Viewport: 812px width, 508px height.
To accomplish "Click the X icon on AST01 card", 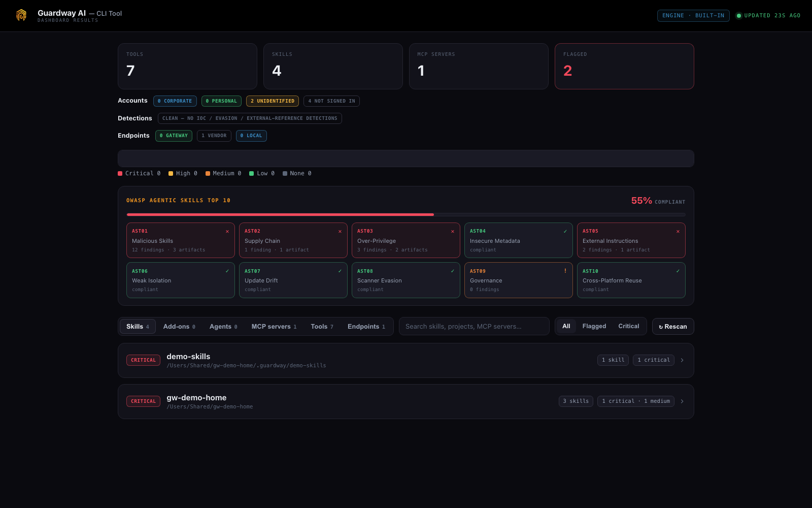I will coord(227,231).
